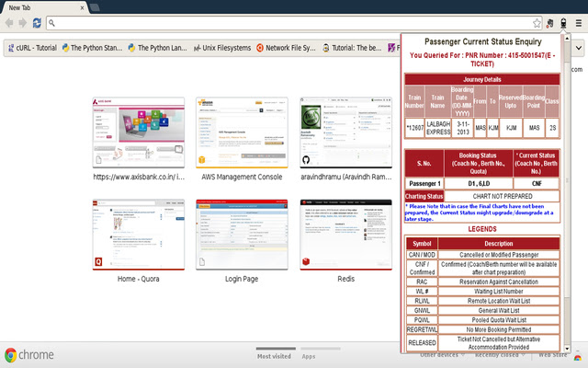Click the booking status D1, 6,LD cell
The width and height of the screenshot is (588, 368).
click(x=479, y=184)
